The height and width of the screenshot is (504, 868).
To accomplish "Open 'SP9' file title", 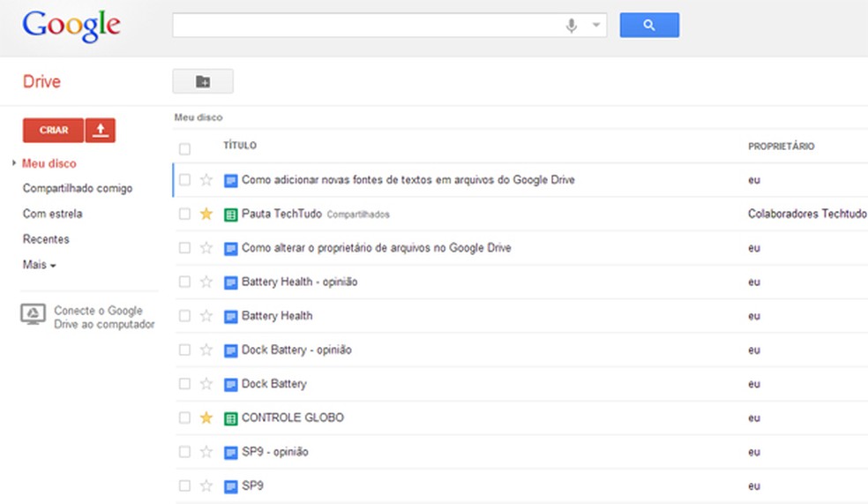I will pyautogui.click(x=252, y=485).
